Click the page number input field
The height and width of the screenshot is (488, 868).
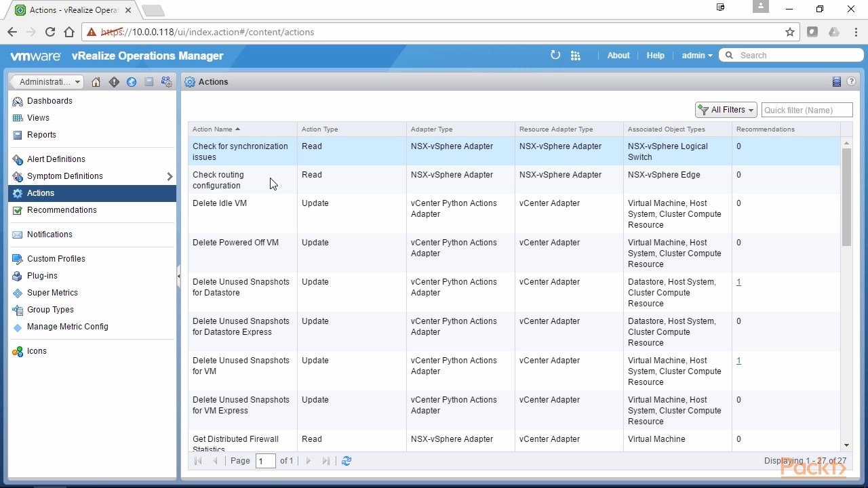(266, 461)
